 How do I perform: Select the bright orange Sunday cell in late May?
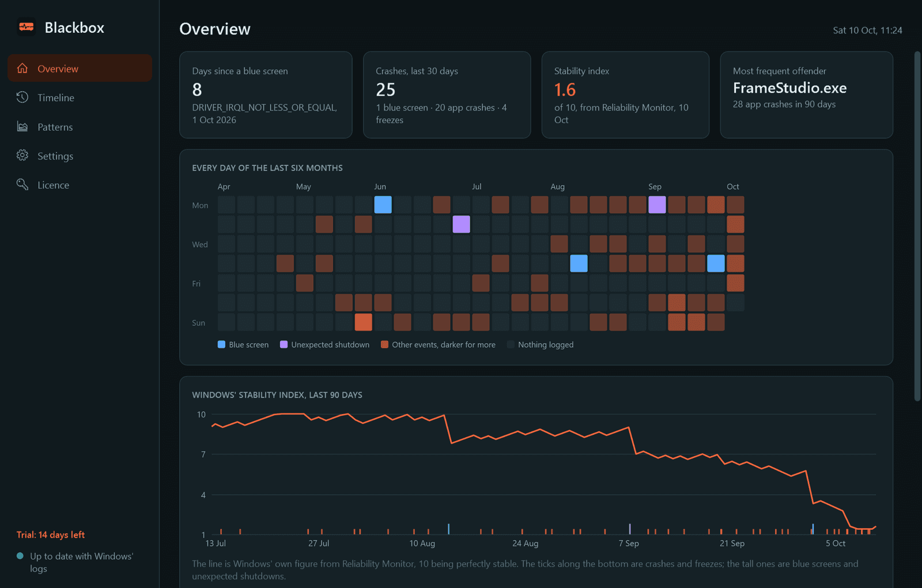363,322
